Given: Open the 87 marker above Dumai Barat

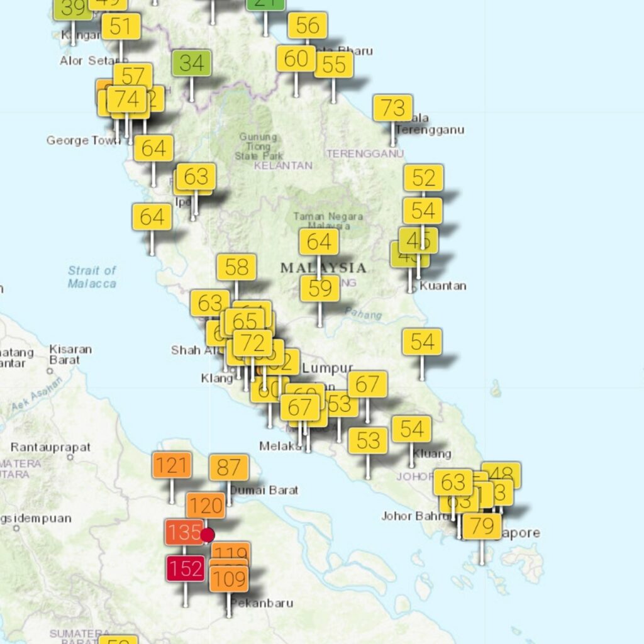Looking at the screenshot, I should pyautogui.click(x=229, y=467).
